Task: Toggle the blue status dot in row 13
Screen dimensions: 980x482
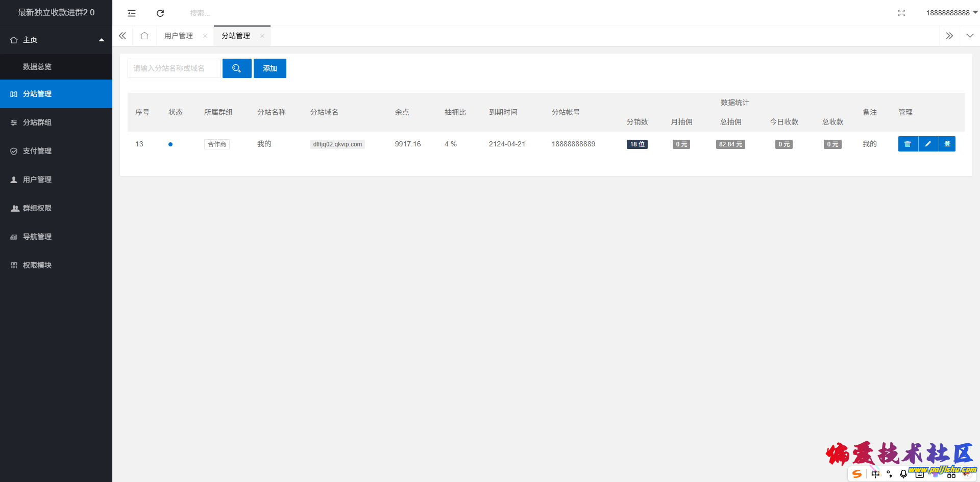Action: (170, 144)
